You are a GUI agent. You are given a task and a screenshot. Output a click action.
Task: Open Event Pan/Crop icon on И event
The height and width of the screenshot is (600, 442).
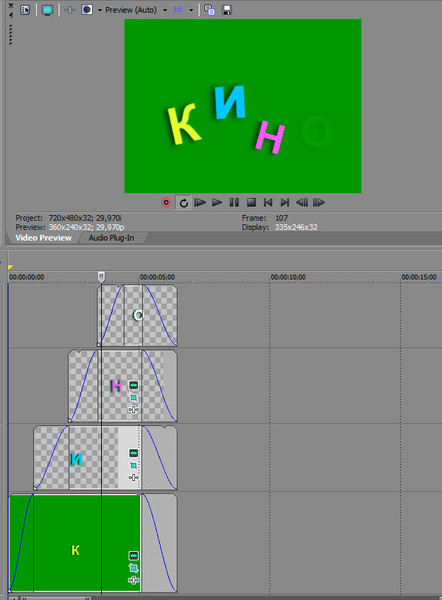133,466
